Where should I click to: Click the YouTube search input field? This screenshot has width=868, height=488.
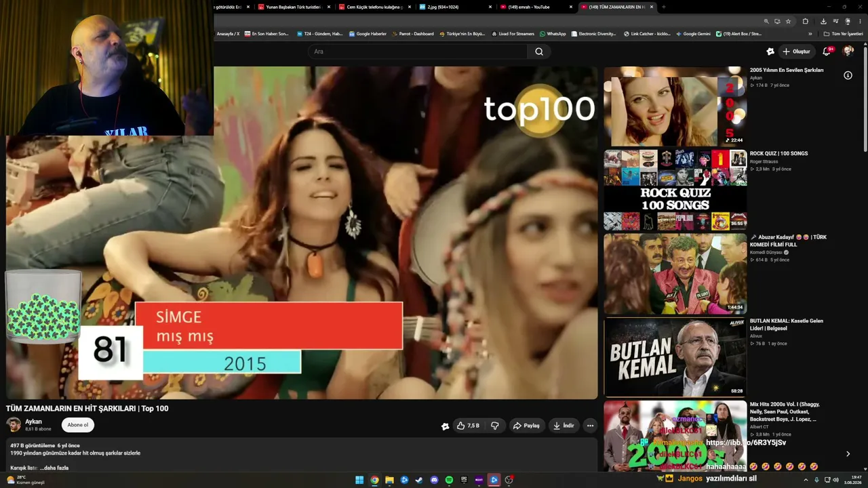tap(418, 52)
